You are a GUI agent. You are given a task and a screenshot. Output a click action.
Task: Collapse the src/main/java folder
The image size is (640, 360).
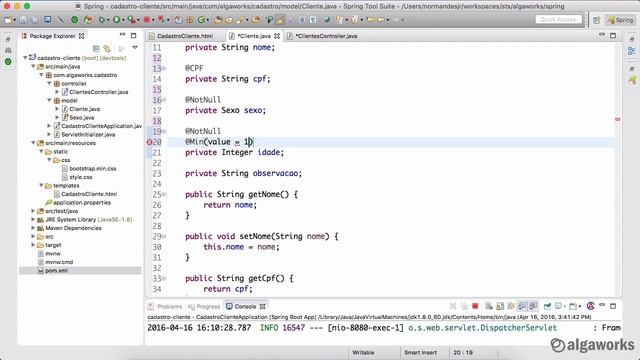(33, 67)
